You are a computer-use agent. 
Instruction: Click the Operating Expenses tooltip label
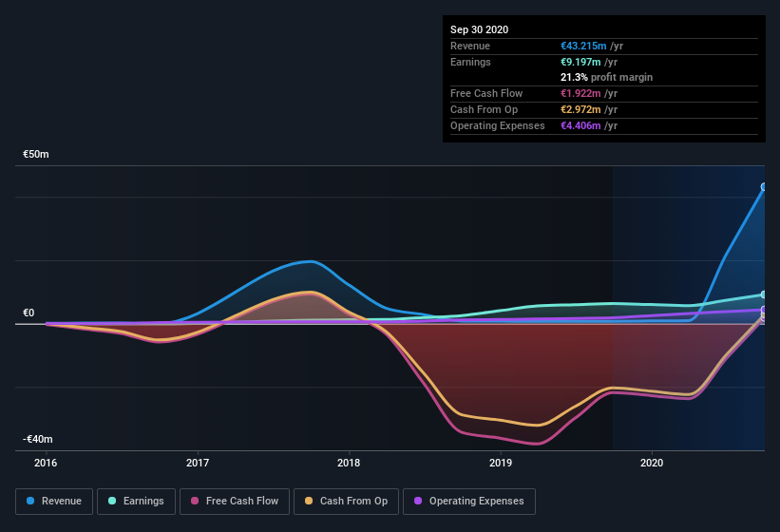[x=498, y=125]
